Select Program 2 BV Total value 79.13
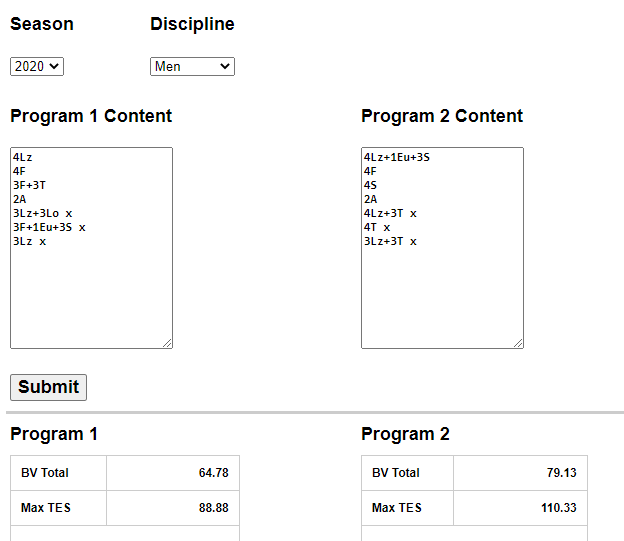The width and height of the screenshot is (624, 541). point(561,473)
